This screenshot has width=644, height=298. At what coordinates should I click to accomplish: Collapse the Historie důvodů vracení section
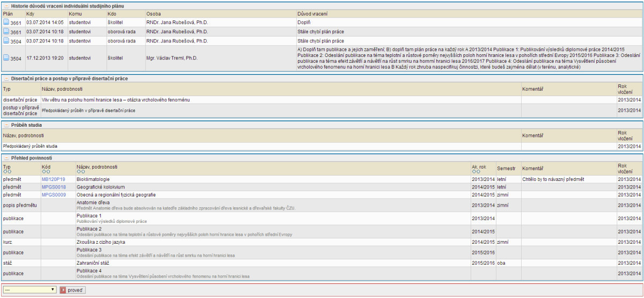[6, 5]
